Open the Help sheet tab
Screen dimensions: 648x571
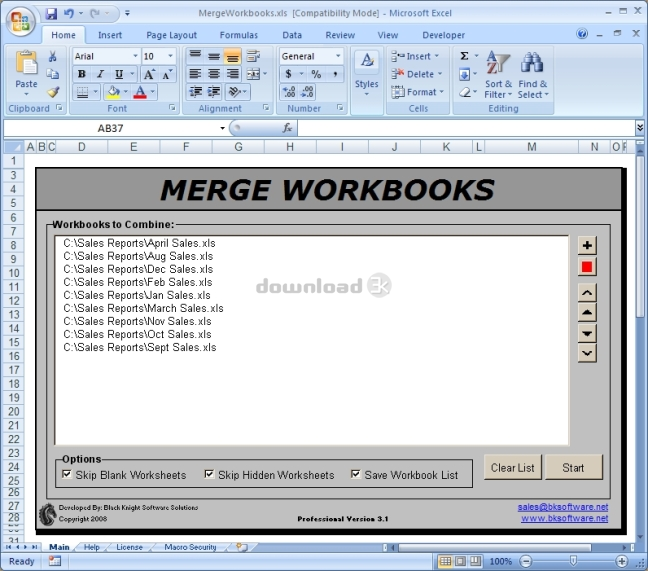tap(92, 547)
